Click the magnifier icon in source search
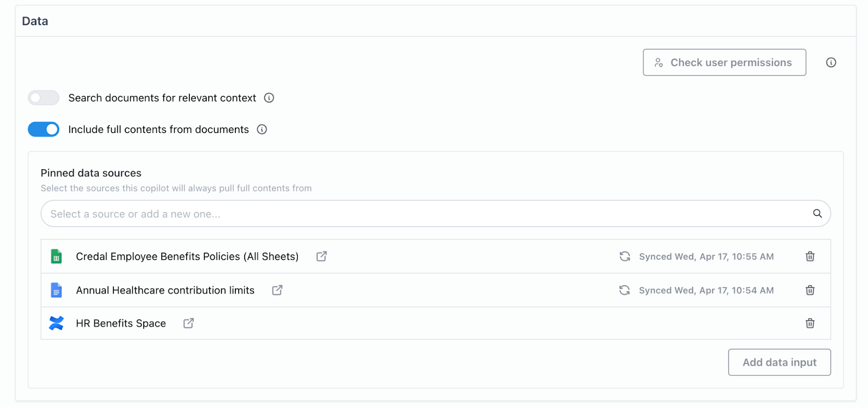Image resolution: width=868 pixels, height=409 pixels. (x=817, y=214)
